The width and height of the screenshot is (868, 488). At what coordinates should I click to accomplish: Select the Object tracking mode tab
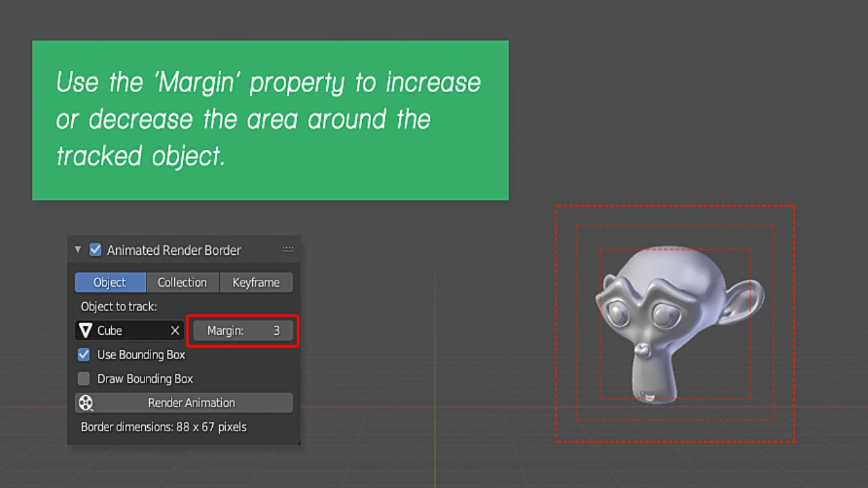pyautogui.click(x=110, y=283)
